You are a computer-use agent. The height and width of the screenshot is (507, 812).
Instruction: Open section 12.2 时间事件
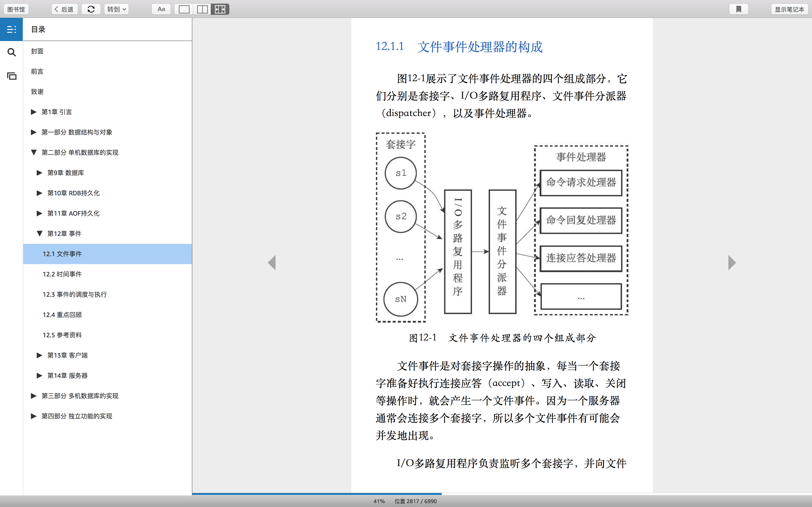click(62, 274)
